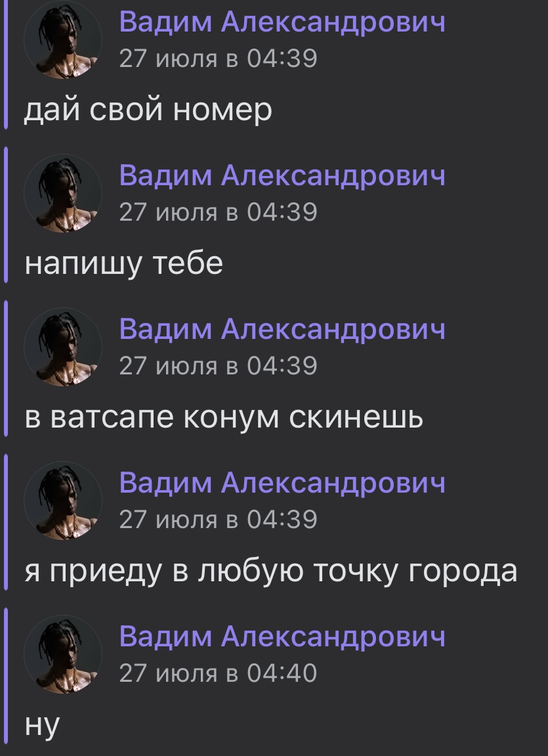Open Вадим Александрович name above "дай свой номер"
Image resolution: width=548 pixels, height=756 pixels.
click(x=282, y=22)
